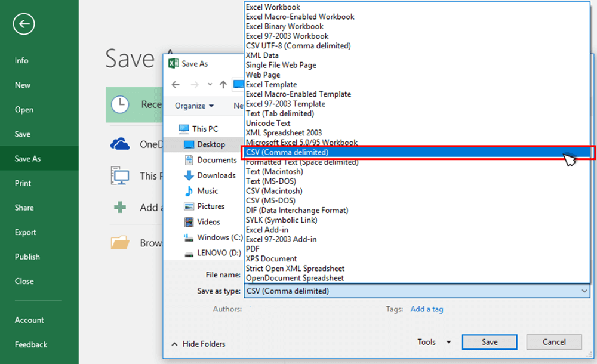597x364 pixels.
Task: Click the back navigation arrow in dialog
Action: pyautogui.click(x=176, y=84)
